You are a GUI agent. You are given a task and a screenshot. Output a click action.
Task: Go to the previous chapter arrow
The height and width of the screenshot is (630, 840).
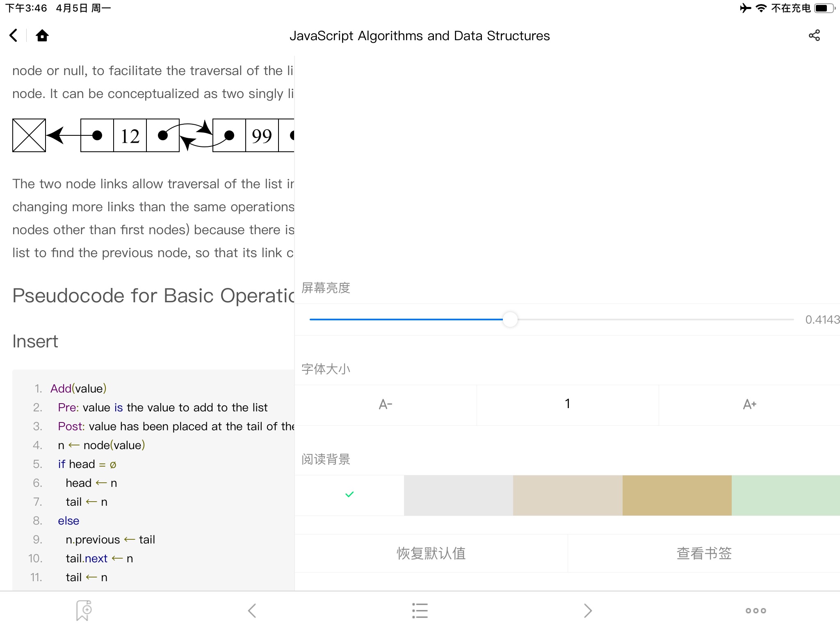pos(252,610)
